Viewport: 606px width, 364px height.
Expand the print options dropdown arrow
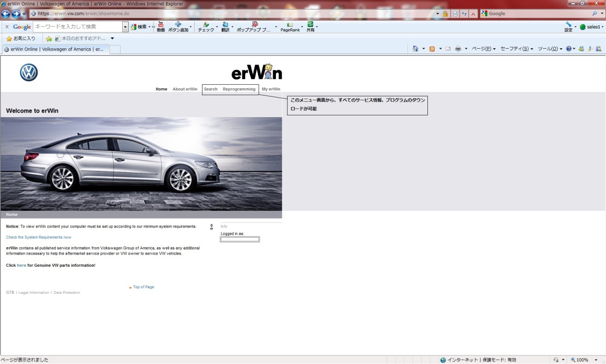pyautogui.click(x=466, y=49)
